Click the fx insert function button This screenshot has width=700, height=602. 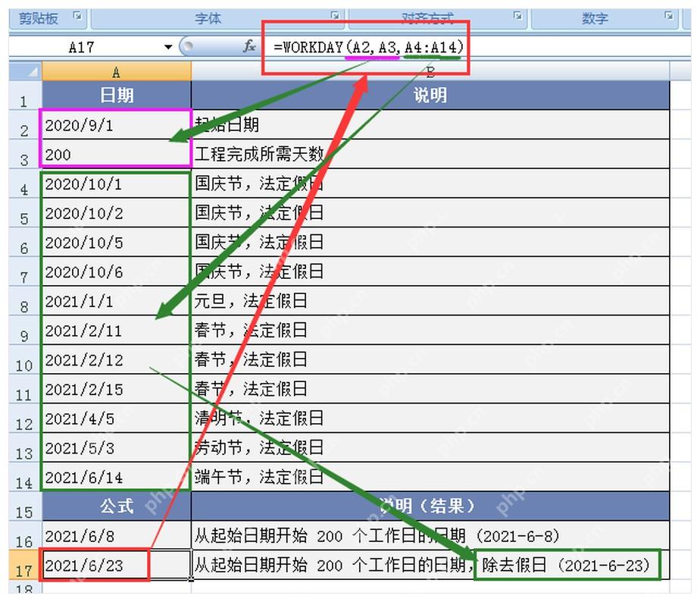pyautogui.click(x=249, y=46)
